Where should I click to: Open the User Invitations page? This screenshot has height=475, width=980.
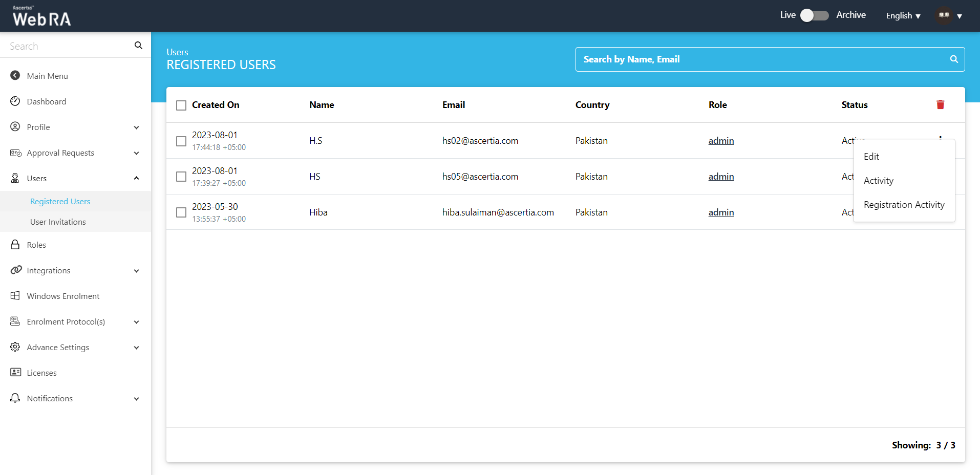(58, 222)
